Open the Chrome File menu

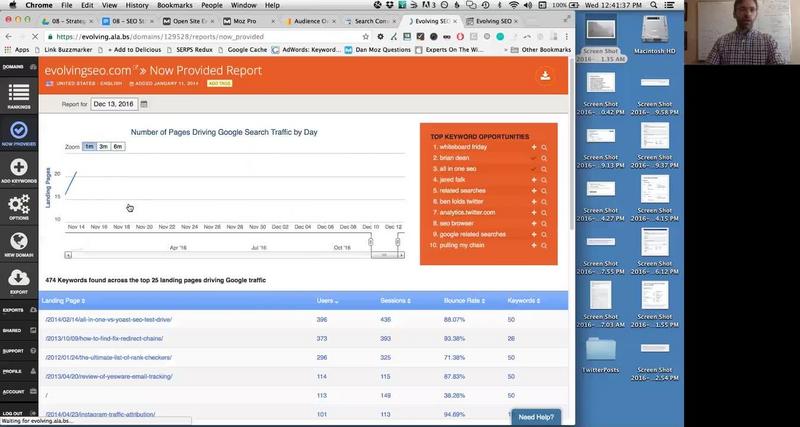[x=66, y=5]
